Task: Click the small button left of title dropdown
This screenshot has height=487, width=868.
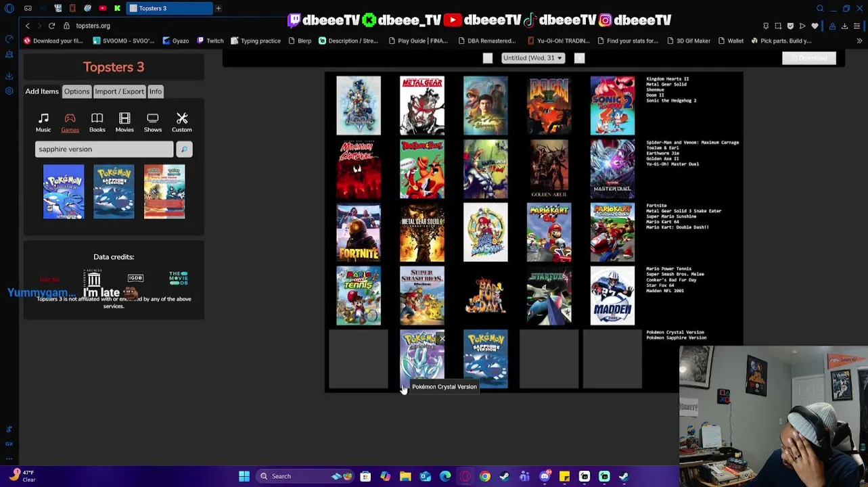Action: tap(487, 58)
